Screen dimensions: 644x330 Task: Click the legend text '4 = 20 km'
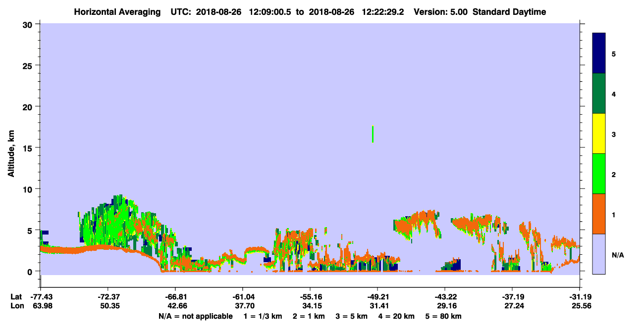point(397,316)
